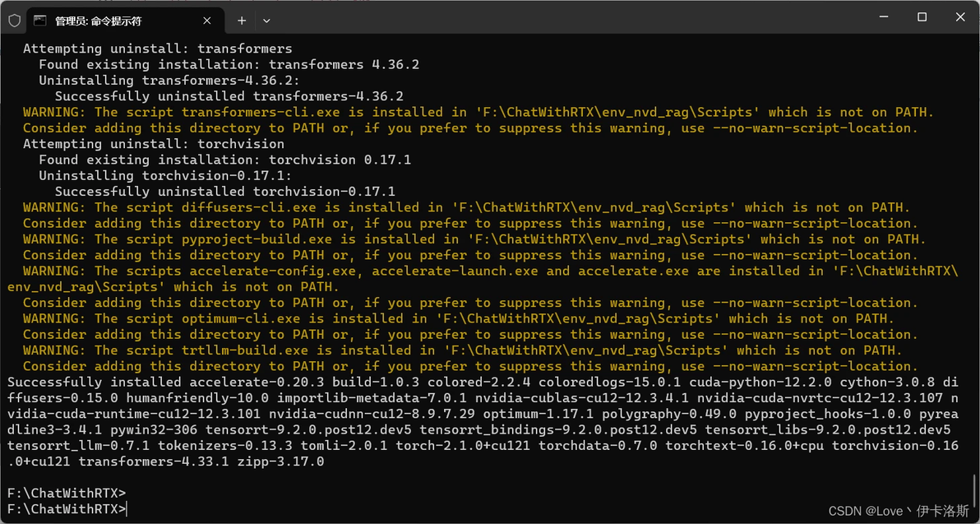The height and width of the screenshot is (524, 980).
Task: Minimize the terminal window
Action: coord(884,17)
